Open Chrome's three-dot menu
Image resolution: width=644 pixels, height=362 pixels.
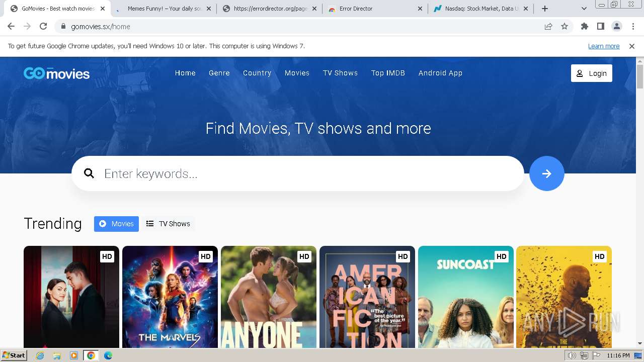pyautogui.click(x=633, y=27)
